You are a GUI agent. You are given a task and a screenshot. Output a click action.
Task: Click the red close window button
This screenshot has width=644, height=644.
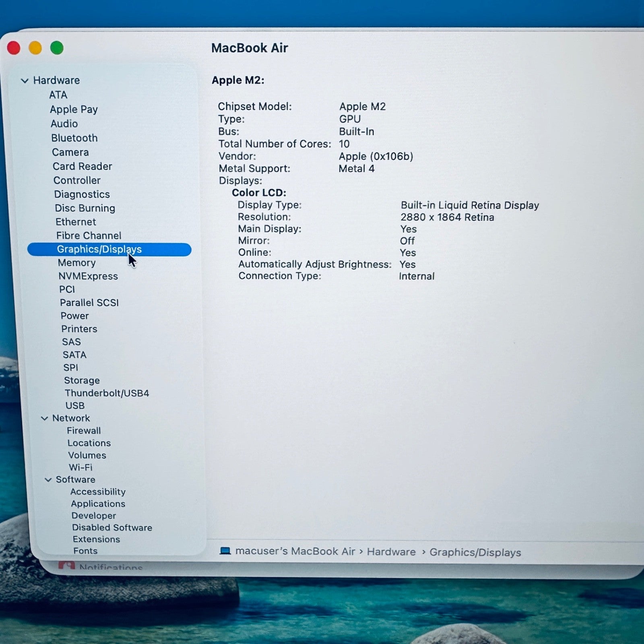tap(14, 48)
